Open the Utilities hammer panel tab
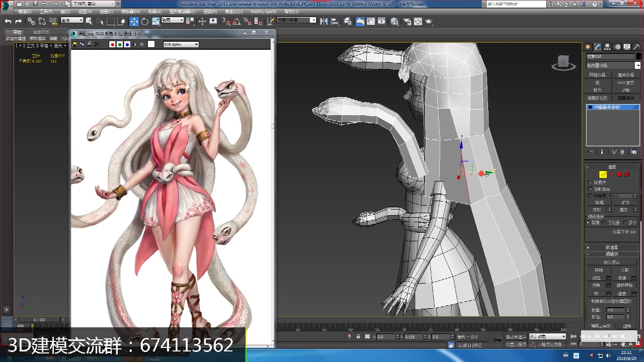 pyautogui.click(x=636, y=46)
